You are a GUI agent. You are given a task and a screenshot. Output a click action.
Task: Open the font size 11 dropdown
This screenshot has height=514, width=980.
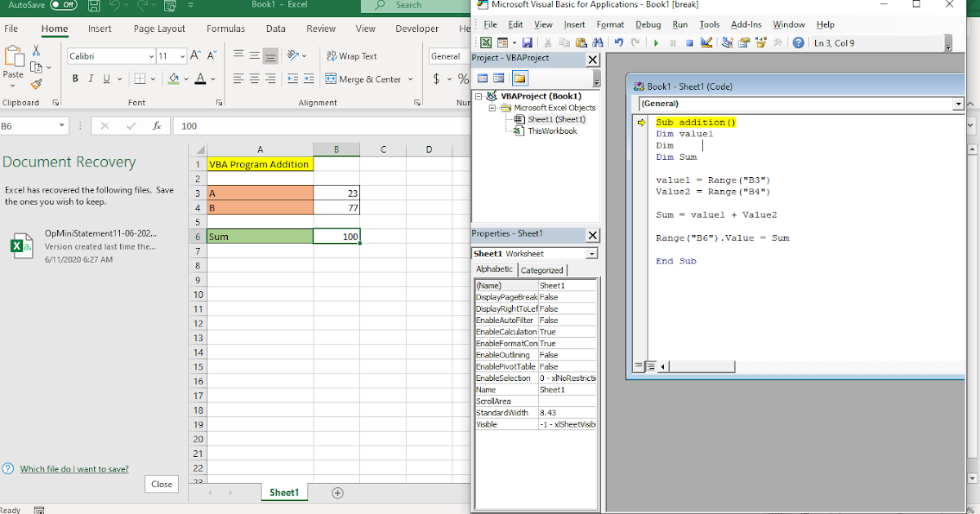(181, 57)
